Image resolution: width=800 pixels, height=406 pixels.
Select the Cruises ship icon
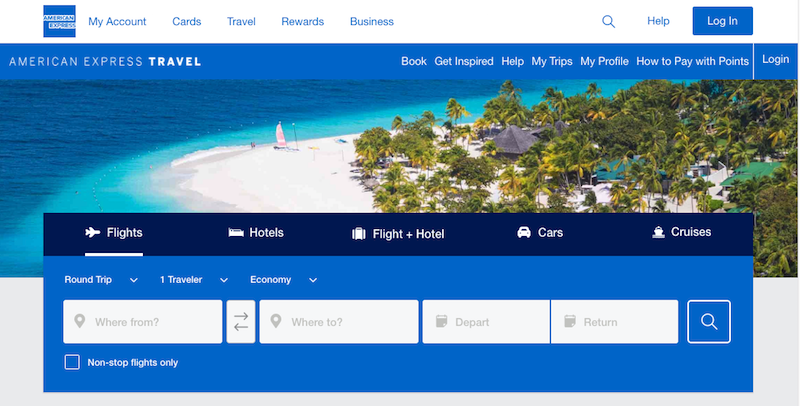tap(658, 232)
